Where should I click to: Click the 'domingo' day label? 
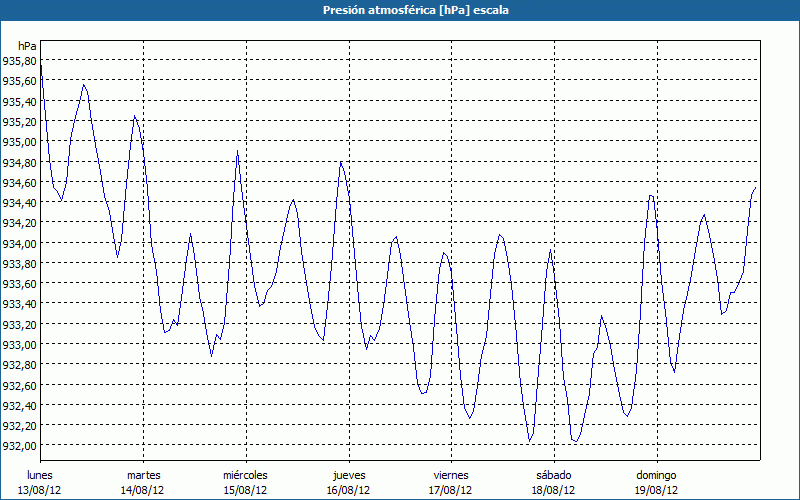[x=656, y=475]
